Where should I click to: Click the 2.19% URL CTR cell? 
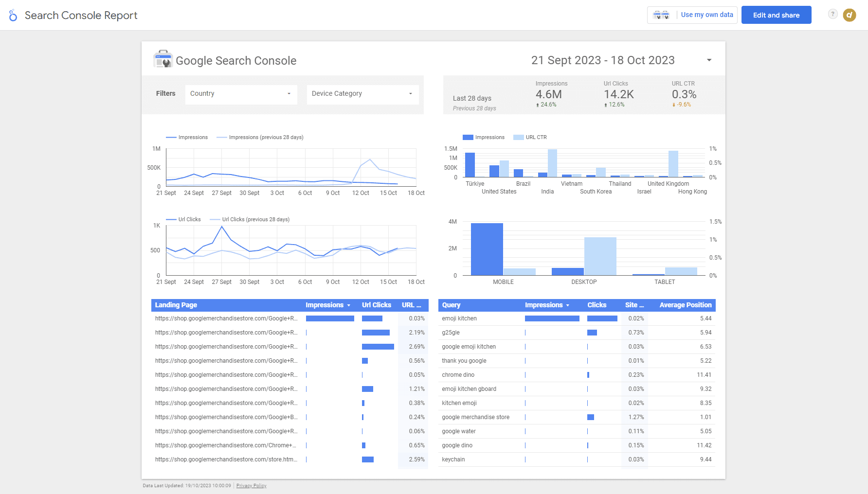pos(413,333)
